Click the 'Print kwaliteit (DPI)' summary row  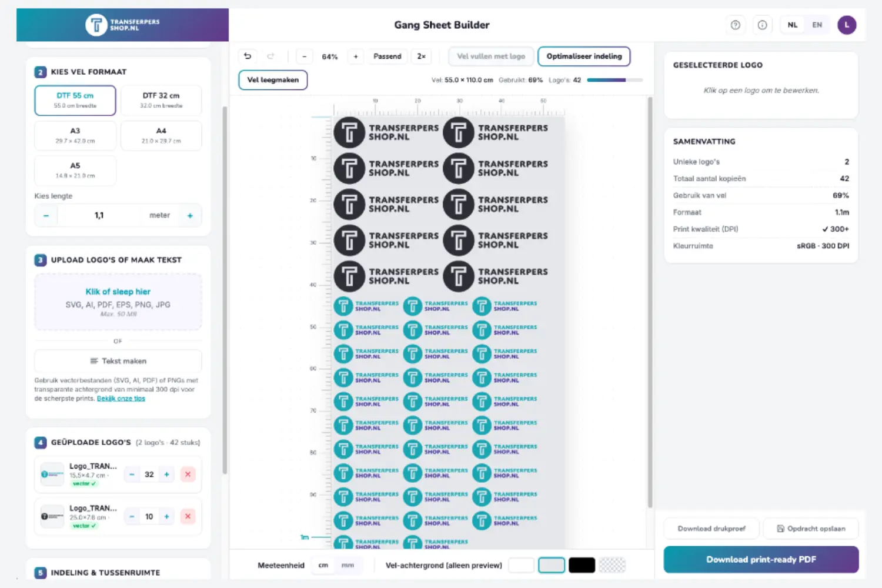[761, 229]
